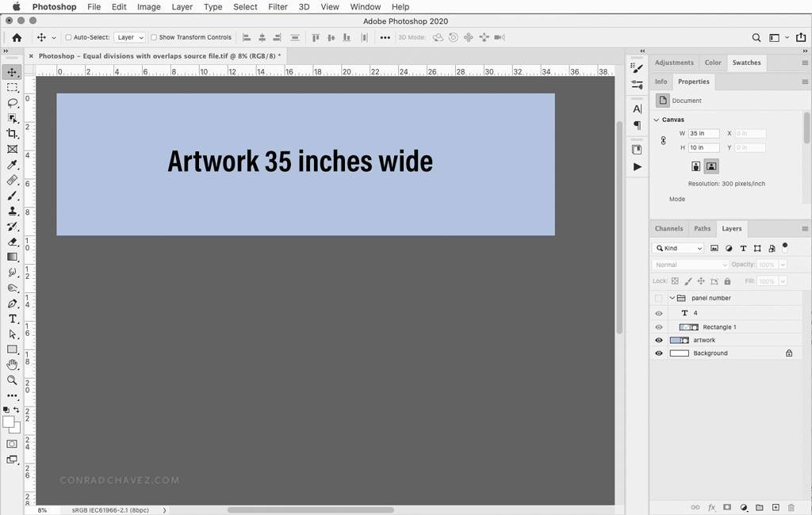
Task: Show the panel number group layer
Action: (659, 298)
